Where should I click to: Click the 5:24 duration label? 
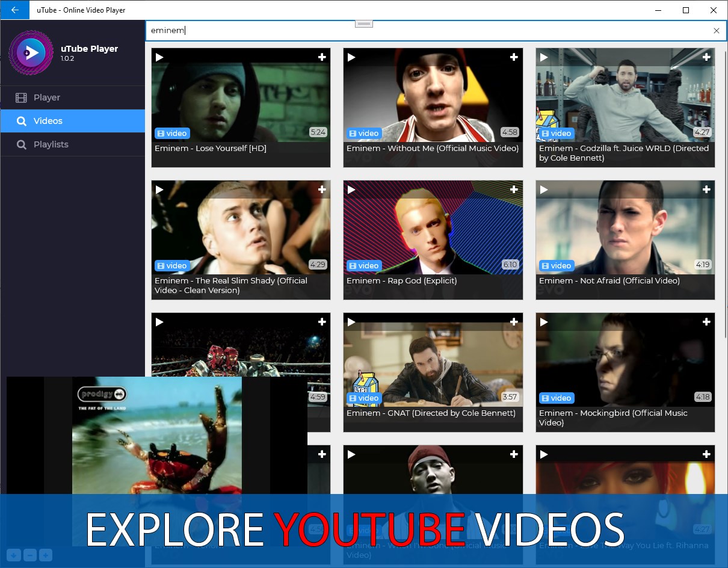(x=318, y=132)
